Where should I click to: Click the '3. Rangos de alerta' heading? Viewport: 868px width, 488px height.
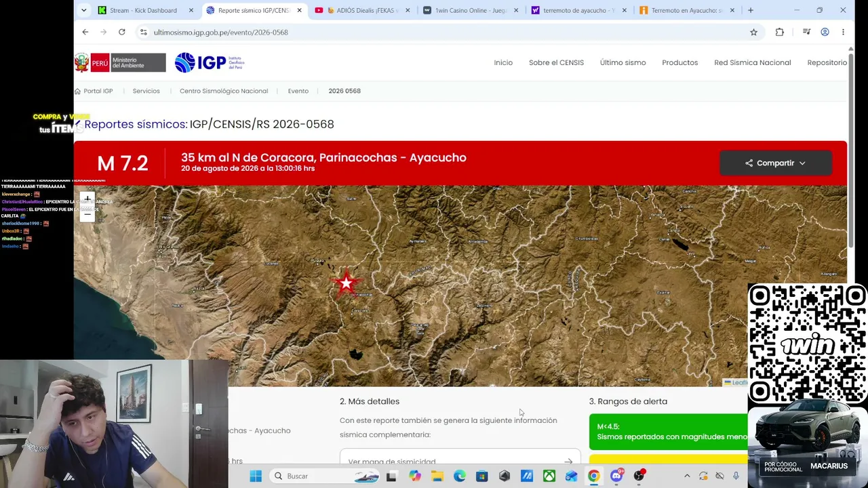click(x=628, y=401)
